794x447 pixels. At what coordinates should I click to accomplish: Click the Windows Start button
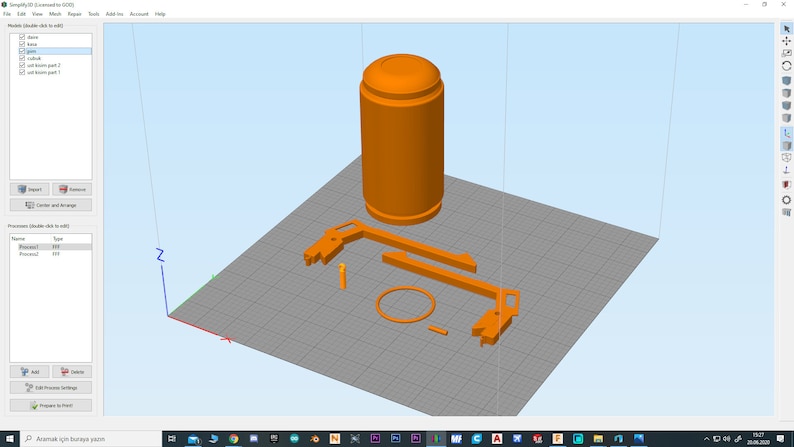point(10,438)
